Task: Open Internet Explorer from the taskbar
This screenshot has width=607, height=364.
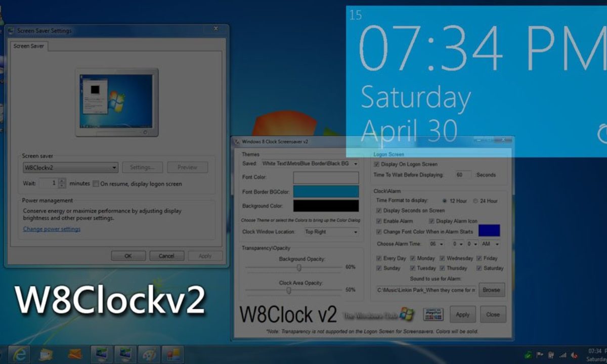Action: 19,354
